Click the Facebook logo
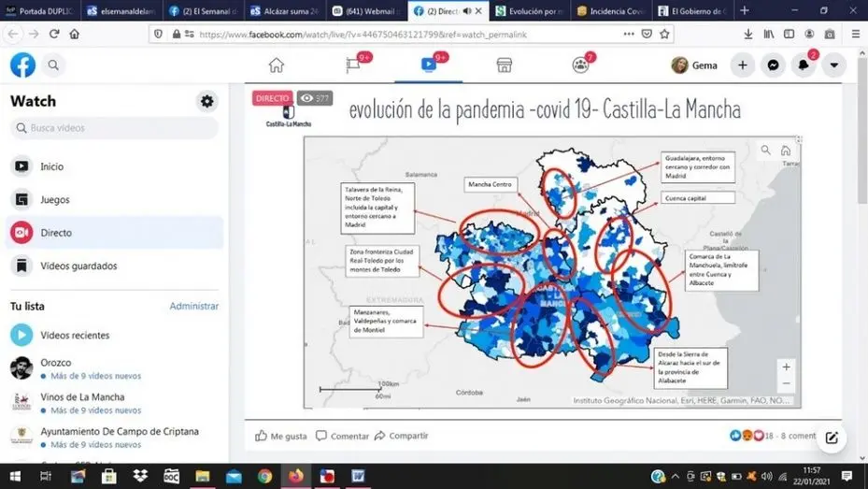 point(22,65)
